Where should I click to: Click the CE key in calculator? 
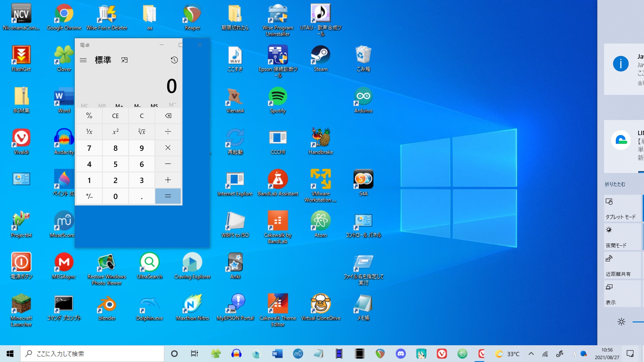(x=115, y=116)
